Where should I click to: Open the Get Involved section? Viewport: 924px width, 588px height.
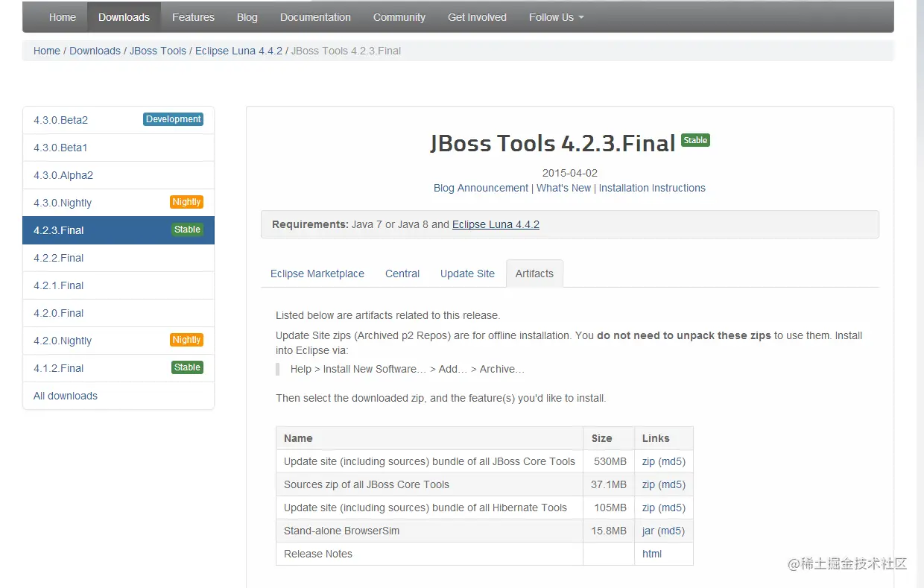click(476, 16)
